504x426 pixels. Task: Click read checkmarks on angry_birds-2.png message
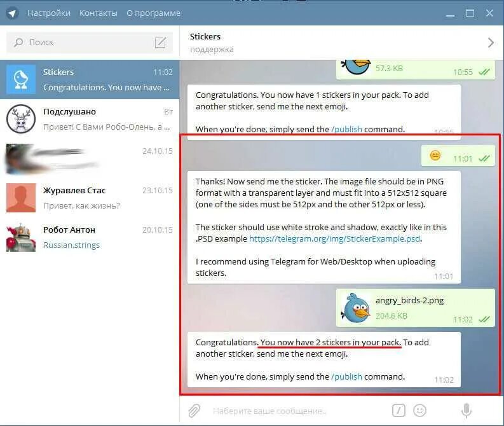click(484, 319)
